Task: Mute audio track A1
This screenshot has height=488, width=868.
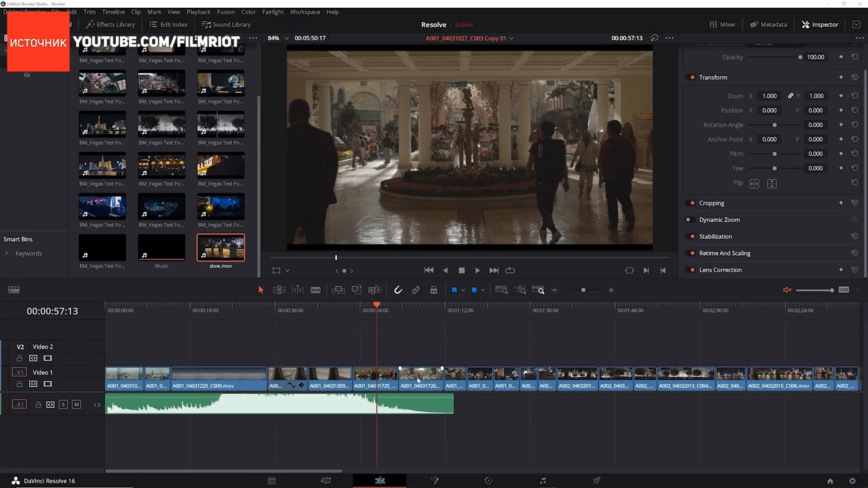Action: (76, 404)
